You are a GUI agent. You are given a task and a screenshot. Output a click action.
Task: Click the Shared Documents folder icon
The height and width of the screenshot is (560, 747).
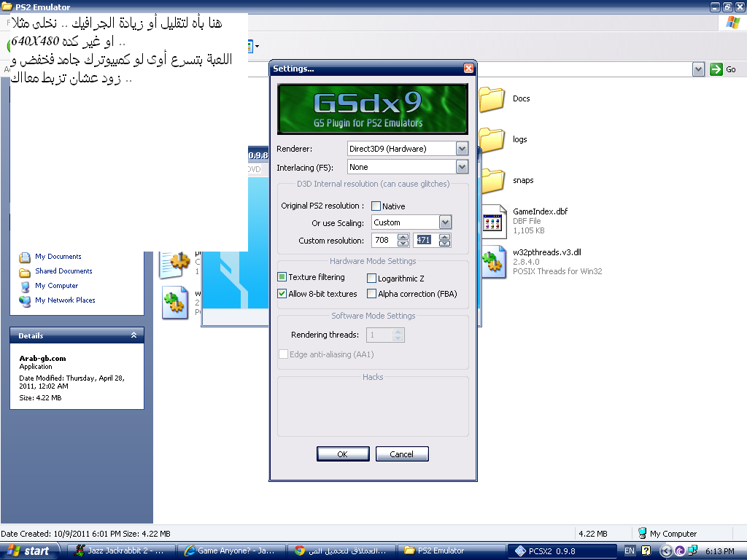(25, 272)
